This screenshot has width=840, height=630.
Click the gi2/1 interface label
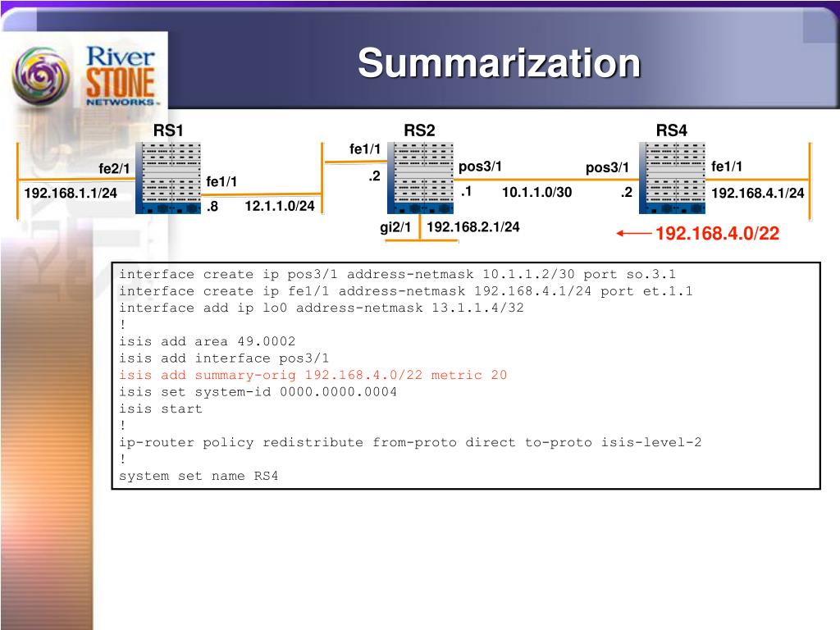(x=395, y=227)
